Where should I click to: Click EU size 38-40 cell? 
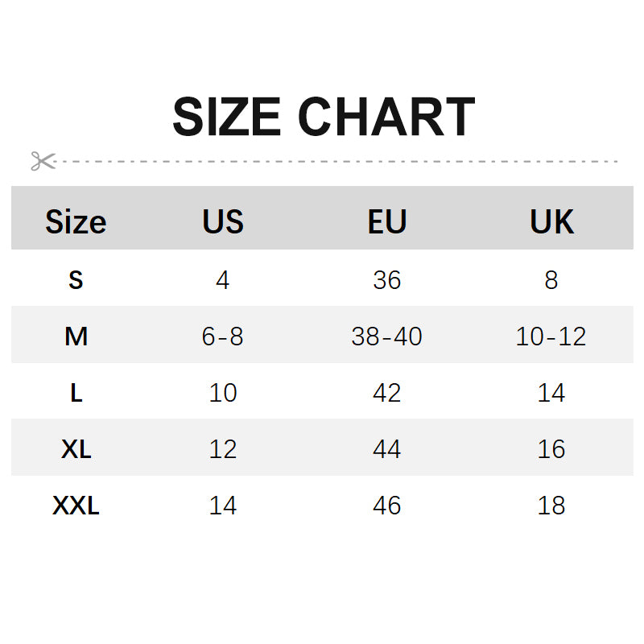click(387, 336)
